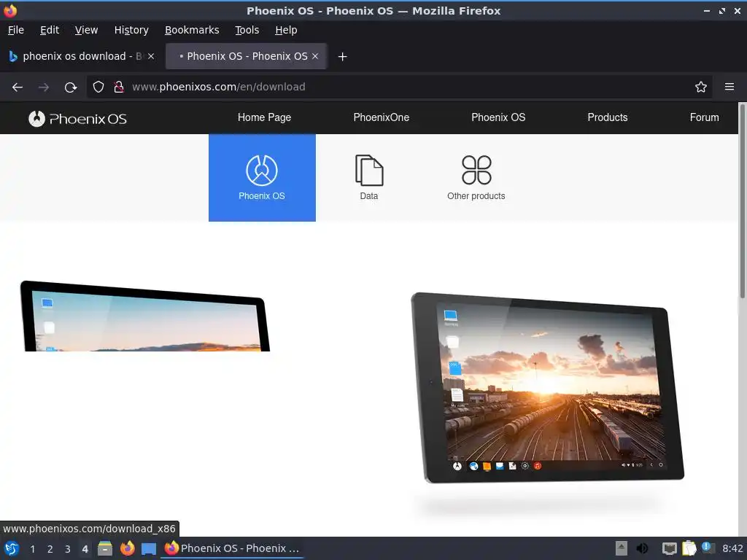This screenshot has height=560, width=747.
Task: Click the Firefox 'Phoenix OS - Phoenix …' taskbar button
Action: point(233,548)
